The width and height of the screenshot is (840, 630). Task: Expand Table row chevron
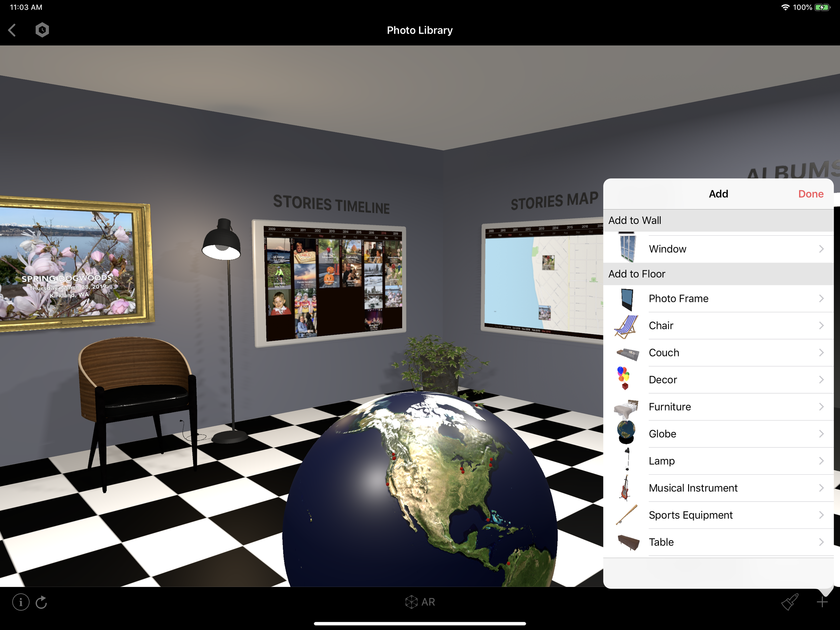click(821, 542)
